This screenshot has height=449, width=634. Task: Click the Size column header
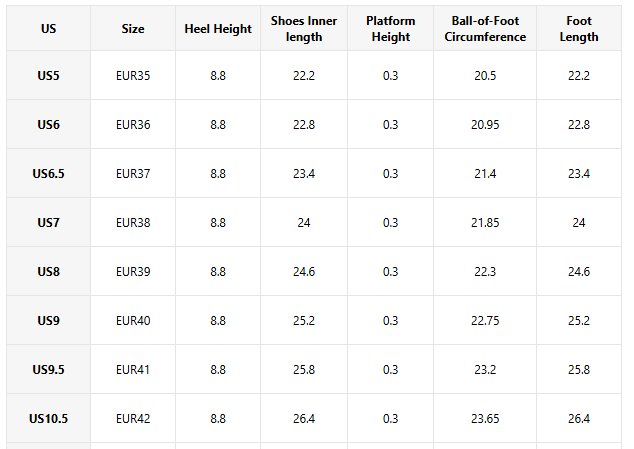133,29
